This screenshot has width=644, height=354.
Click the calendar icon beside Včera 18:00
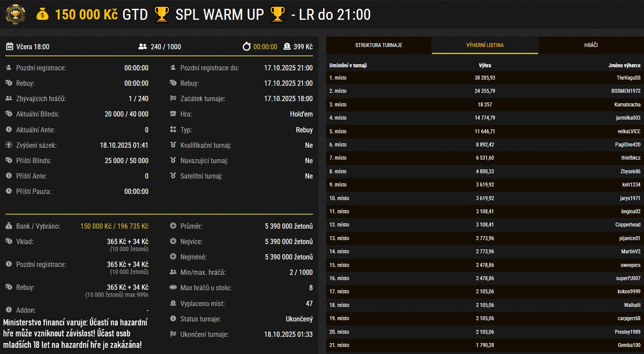point(9,47)
